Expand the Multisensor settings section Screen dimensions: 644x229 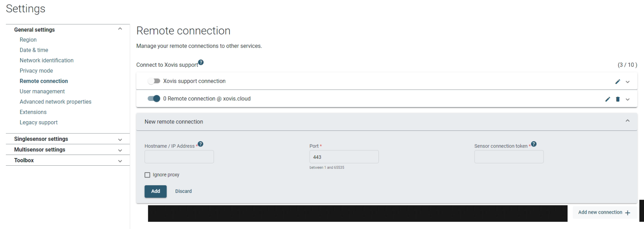pyautogui.click(x=120, y=150)
